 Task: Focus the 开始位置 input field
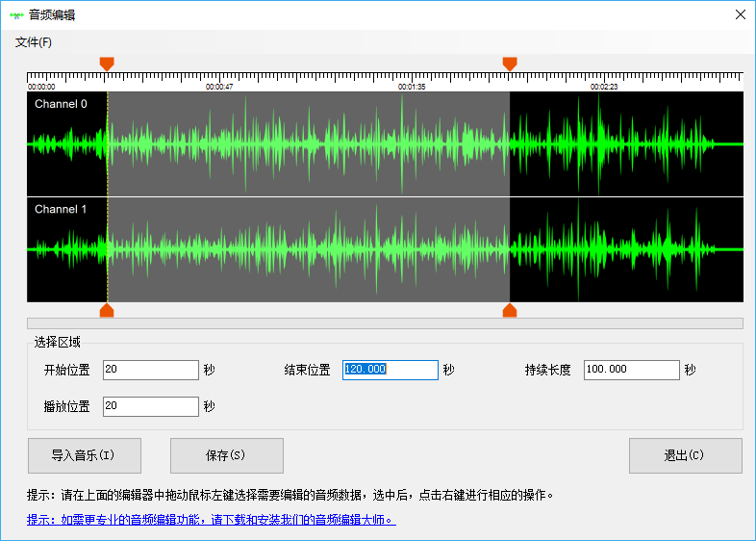(x=150, y=370)
